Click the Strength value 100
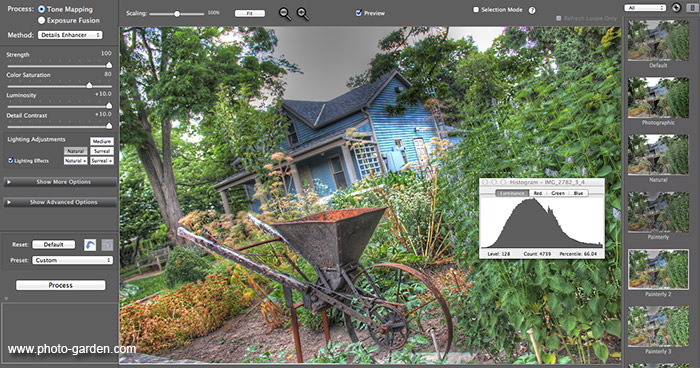Image resolution: width=700 pixels, height=368 pixels. tap(106, 53)
